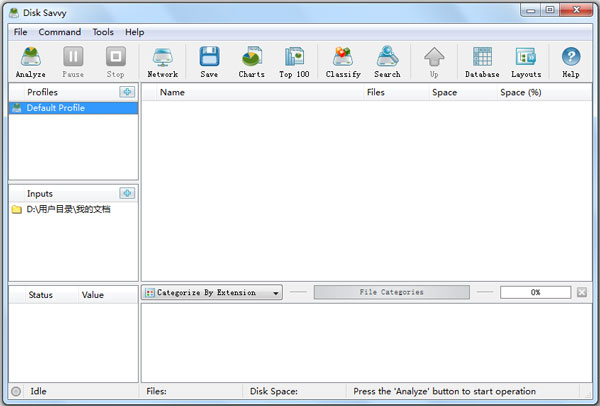
Task: Go Up one directory level
Action: point(434,62)
